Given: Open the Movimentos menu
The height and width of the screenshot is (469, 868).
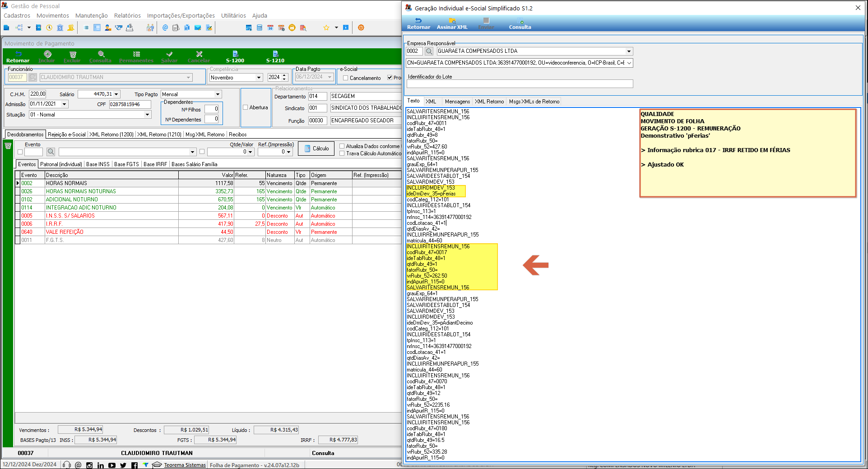Looking at the screenshot, I should click(53, 15).
